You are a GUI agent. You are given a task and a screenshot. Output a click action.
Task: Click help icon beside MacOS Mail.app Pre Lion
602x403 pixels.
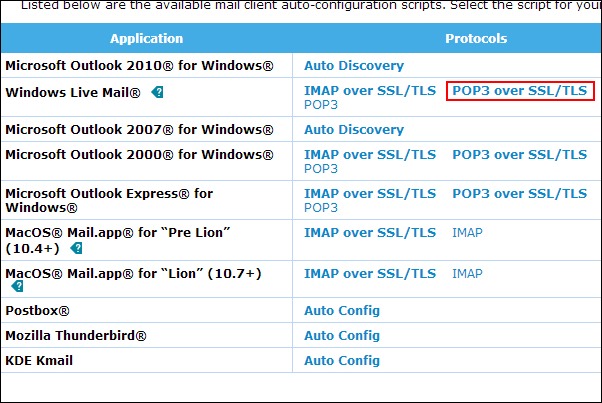click(76, 248)
